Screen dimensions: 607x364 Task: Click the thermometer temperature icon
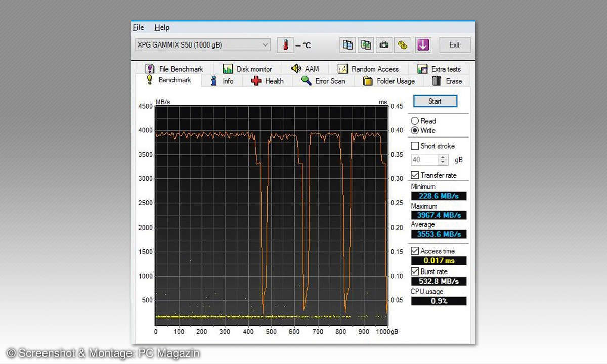pos(285,45)
